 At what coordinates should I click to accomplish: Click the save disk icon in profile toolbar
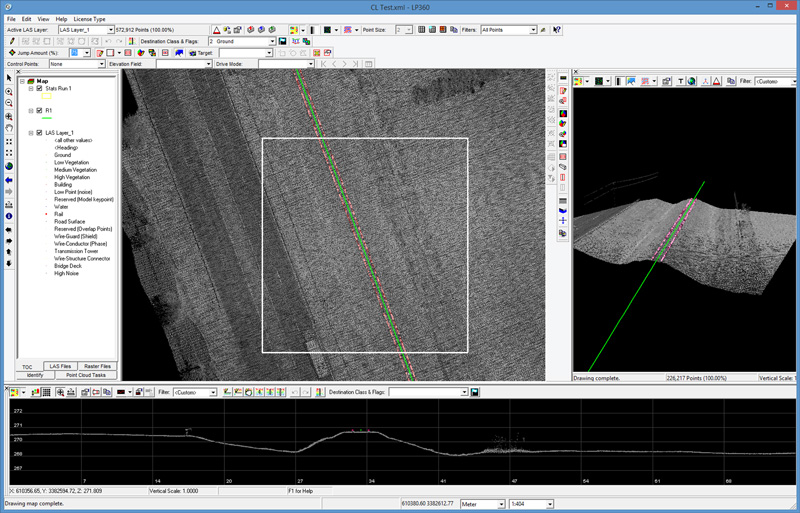pyautogui.click(x=475, y=392)
